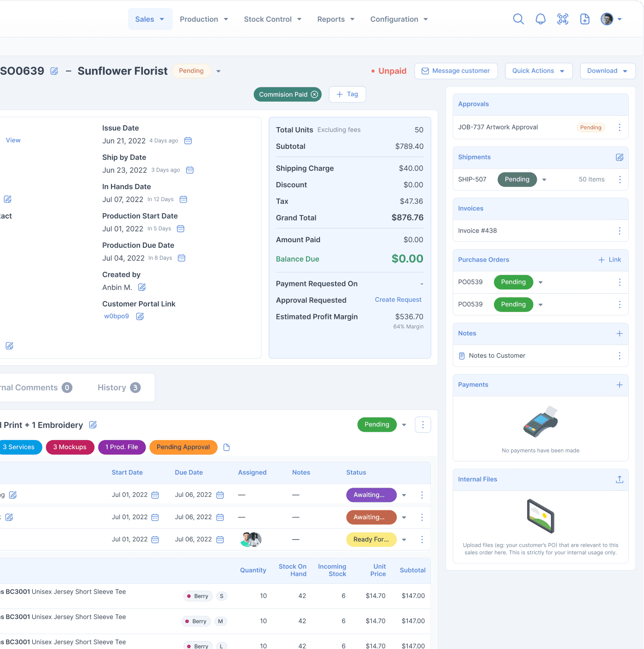Click the new document icon in header
Screen dimensions: 644x649
585,19
